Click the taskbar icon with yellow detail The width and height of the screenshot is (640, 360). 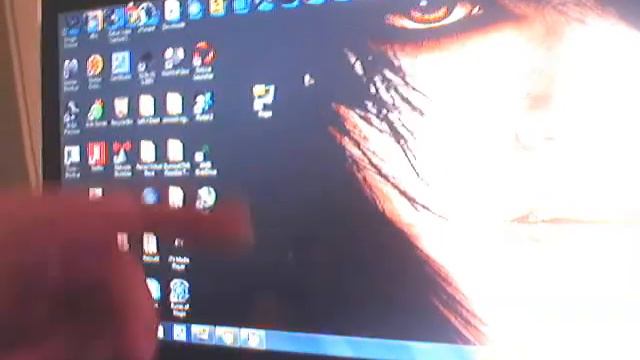tap(202, 334)
